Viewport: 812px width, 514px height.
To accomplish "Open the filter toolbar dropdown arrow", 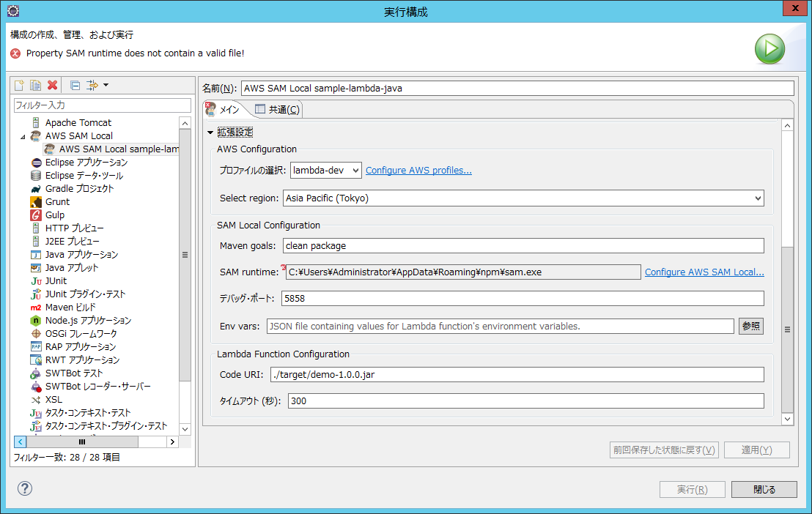I will [x=106, y=85].
